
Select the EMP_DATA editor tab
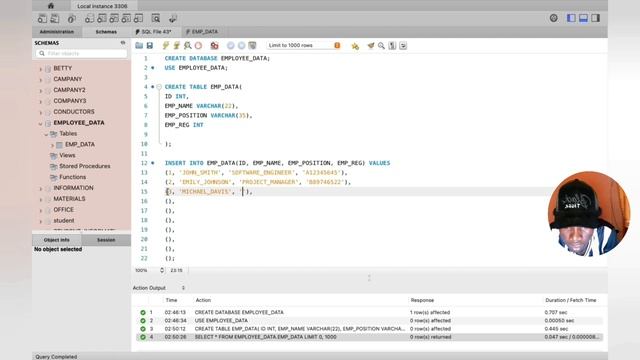coord(202,31)
